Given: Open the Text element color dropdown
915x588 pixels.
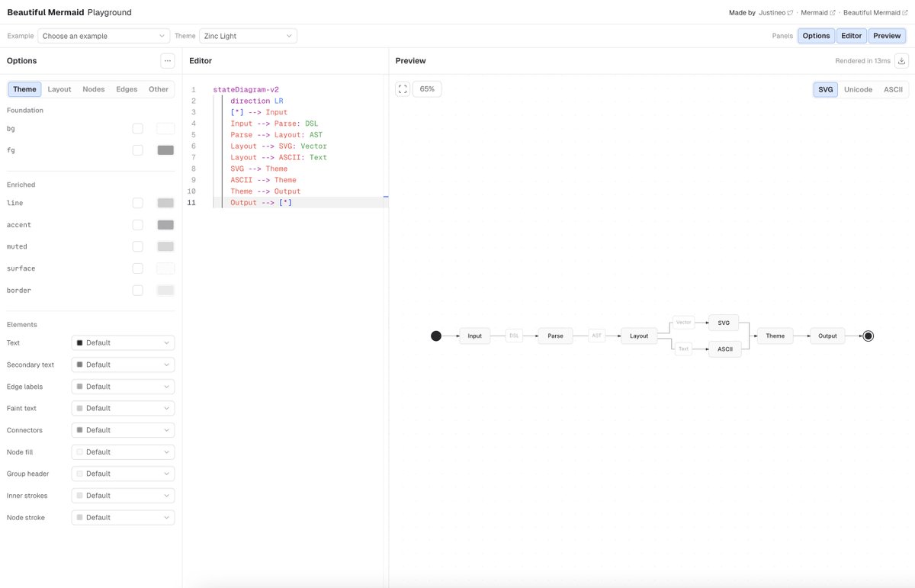Looking at the screenshot, I should (123, 343).
